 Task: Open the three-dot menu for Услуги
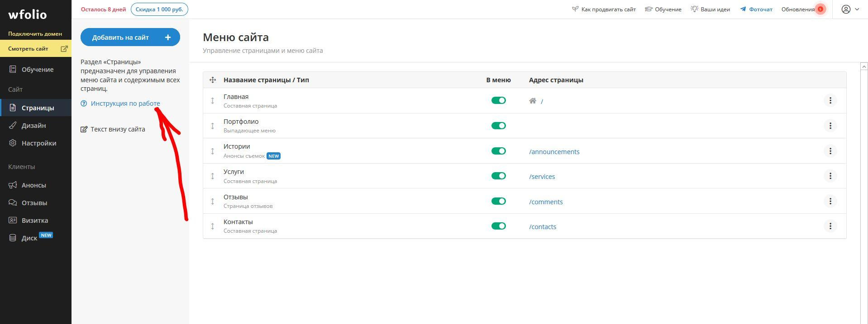coord(830,176)
